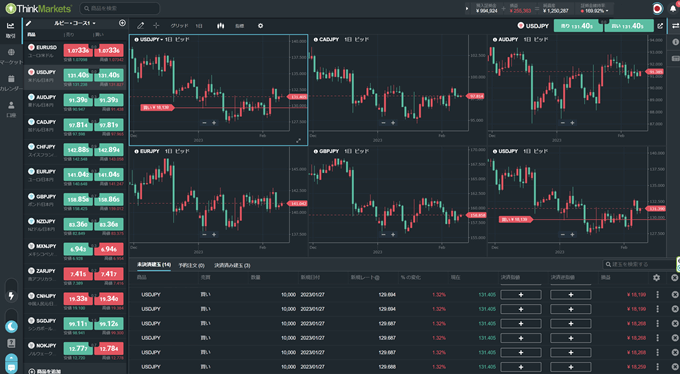Click the 新規日付 column header

(x=310, y=277)
